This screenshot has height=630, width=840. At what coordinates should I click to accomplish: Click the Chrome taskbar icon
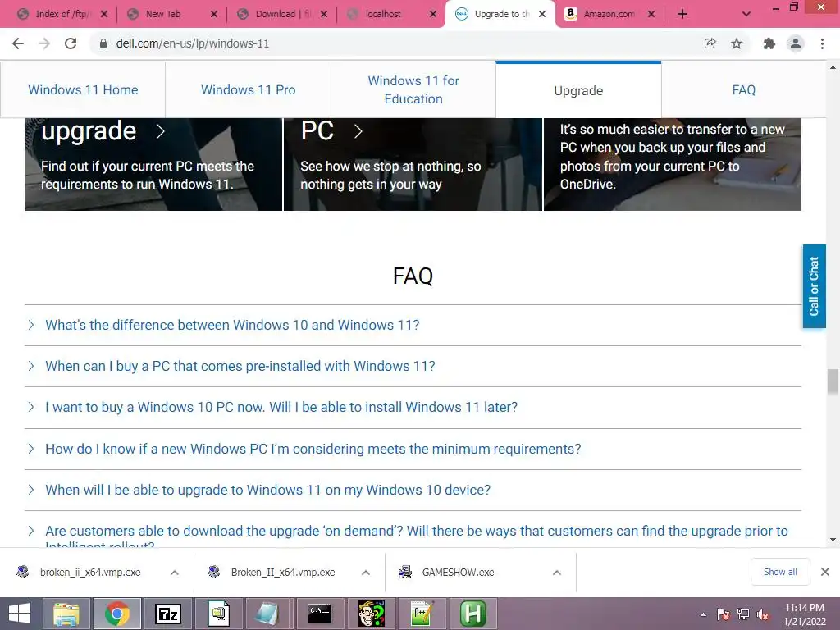click(x=117, y=614)
